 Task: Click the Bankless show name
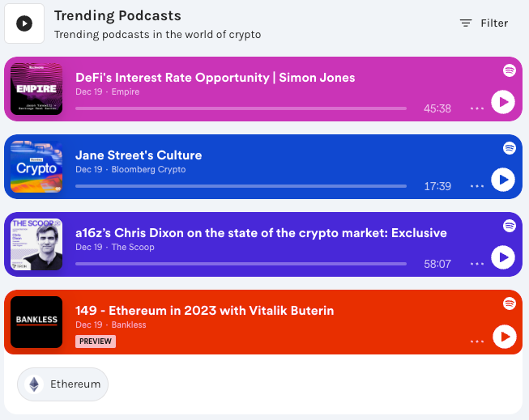(129, 325)
